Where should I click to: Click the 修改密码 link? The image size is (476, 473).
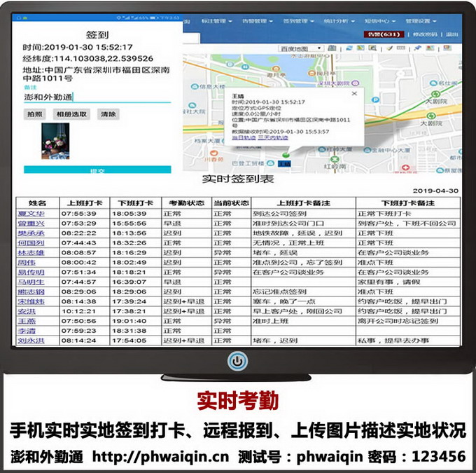(425, 34)
